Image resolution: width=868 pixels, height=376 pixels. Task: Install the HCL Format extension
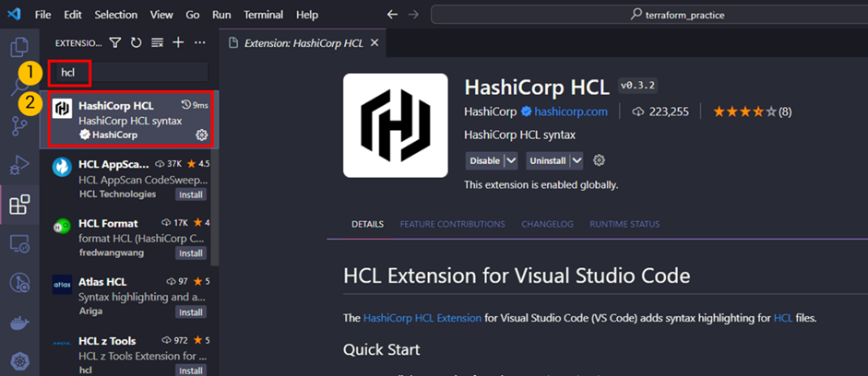point(191,253)
